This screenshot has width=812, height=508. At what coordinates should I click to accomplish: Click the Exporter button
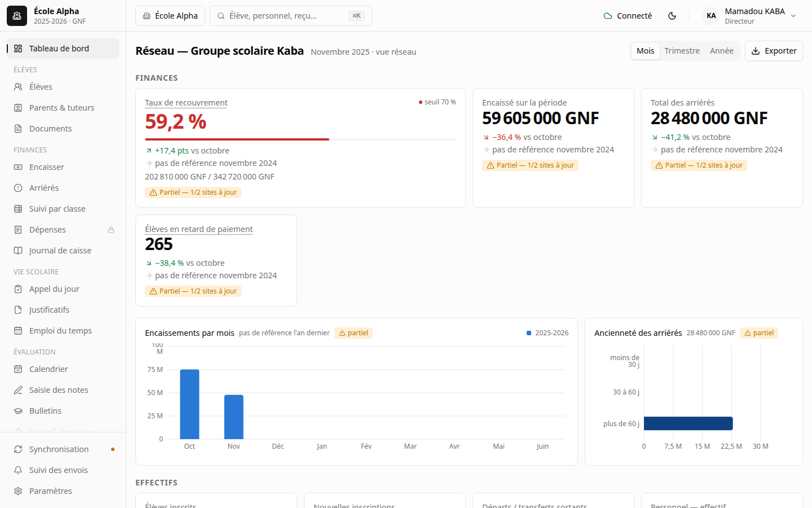(774, 51)
